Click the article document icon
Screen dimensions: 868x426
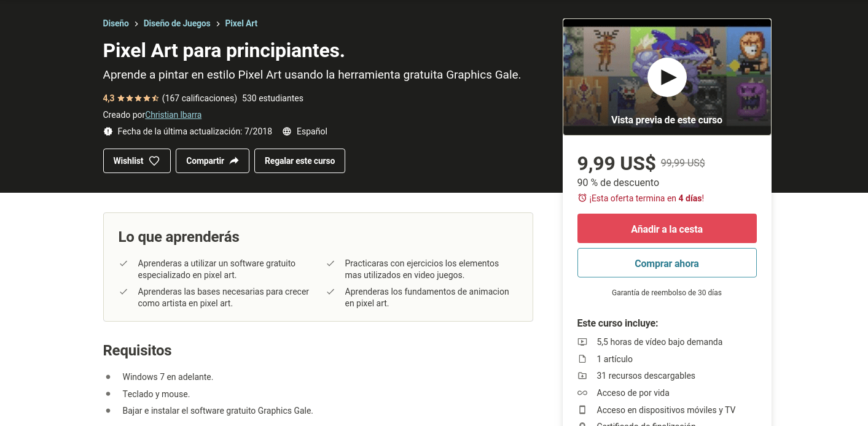(582, 359)
